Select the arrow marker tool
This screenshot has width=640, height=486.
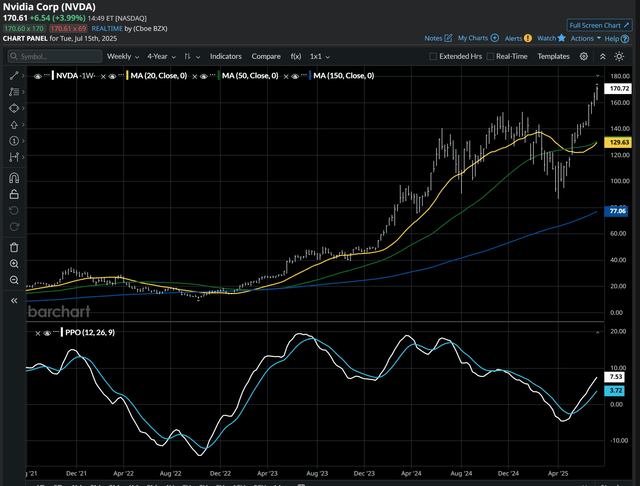[x=14, y=125]
